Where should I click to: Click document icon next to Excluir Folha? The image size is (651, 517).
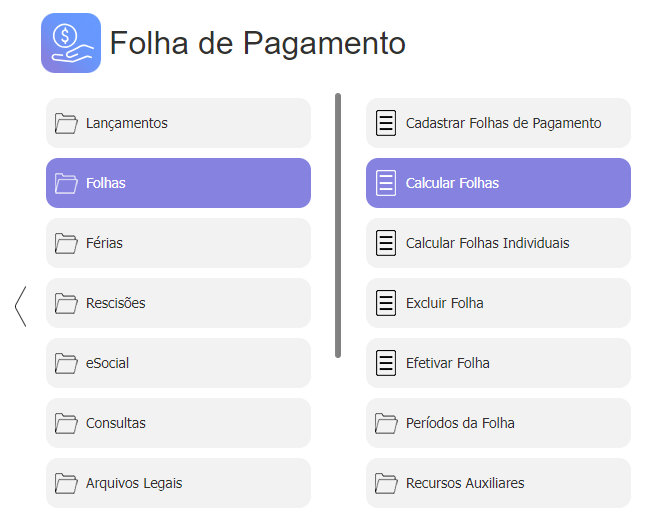(x=385, y=303)
